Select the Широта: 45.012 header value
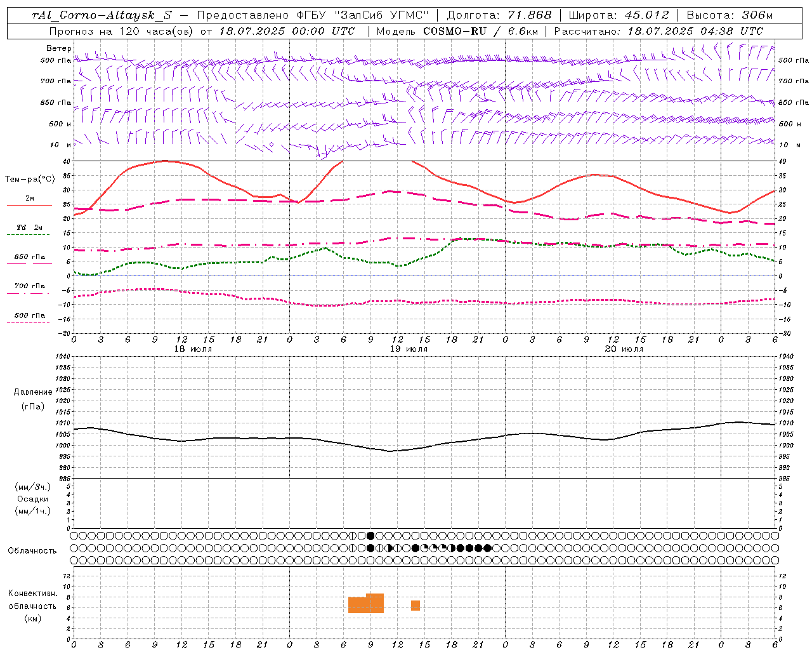This screenshot has height=650, width=812. 619,15
